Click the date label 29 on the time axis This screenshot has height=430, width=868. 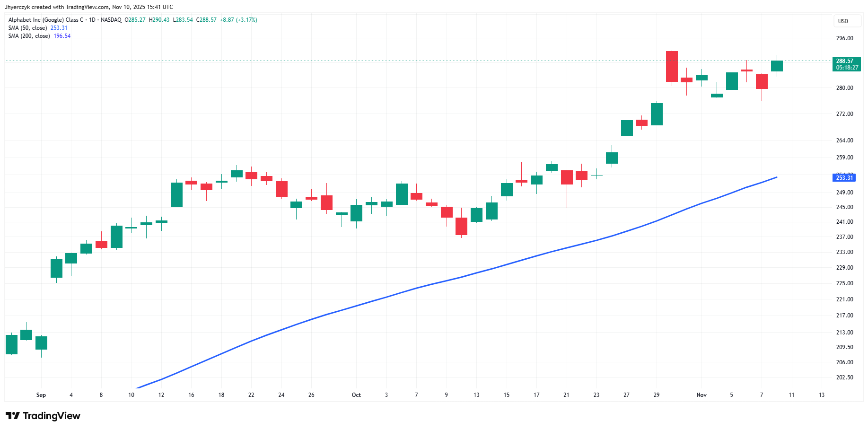(657, 395)
